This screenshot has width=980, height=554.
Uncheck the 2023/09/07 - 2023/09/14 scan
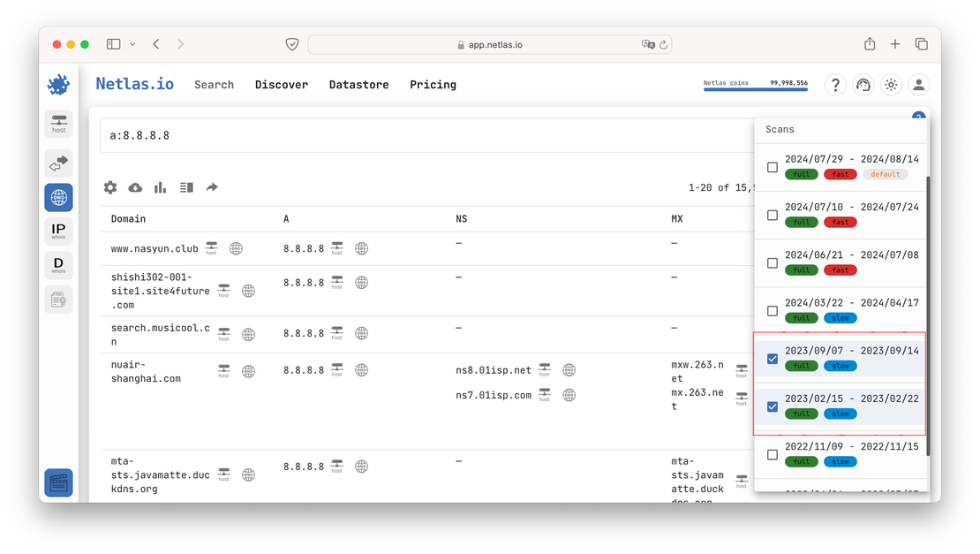coord(773,359)
